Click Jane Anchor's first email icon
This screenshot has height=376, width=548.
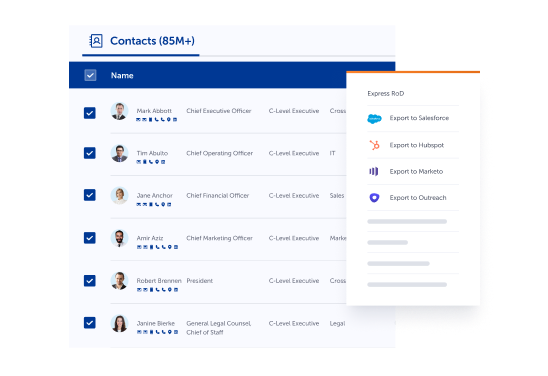[139, 204]
